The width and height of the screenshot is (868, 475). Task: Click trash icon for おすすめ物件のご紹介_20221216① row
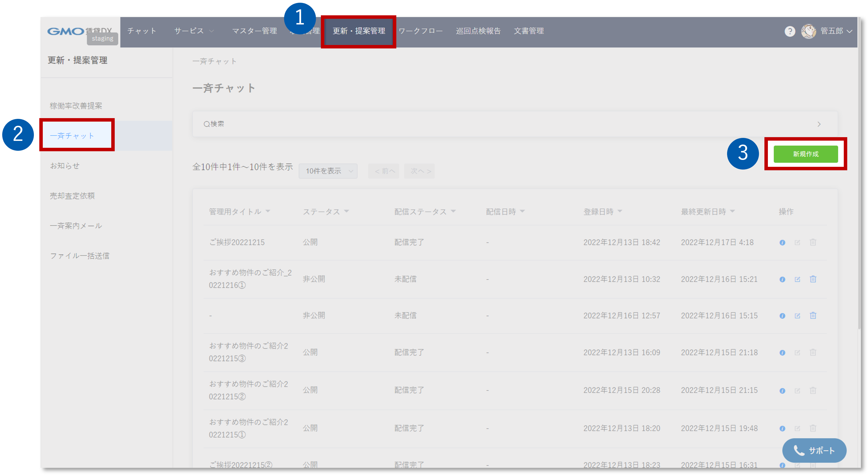pos(813,279)
